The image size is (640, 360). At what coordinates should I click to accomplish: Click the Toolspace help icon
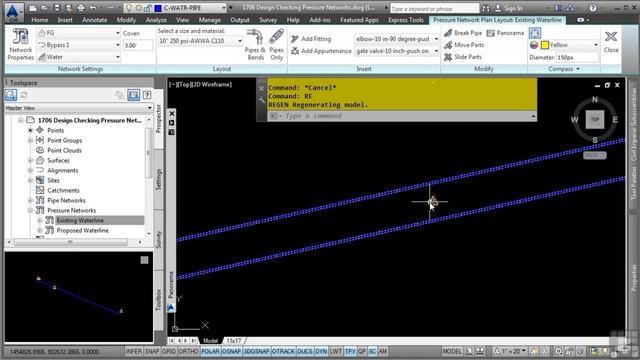pyautogui.click(x=147, y=95)
